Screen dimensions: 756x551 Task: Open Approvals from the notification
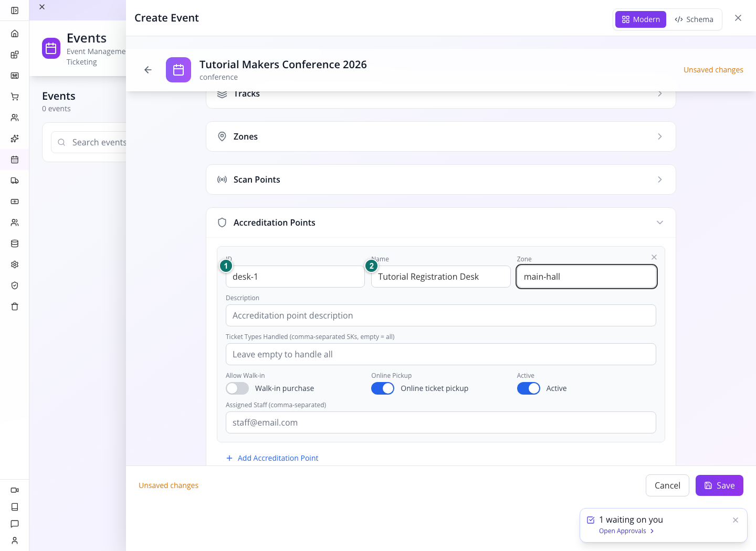pyautogui.click(x=626, y=531)
